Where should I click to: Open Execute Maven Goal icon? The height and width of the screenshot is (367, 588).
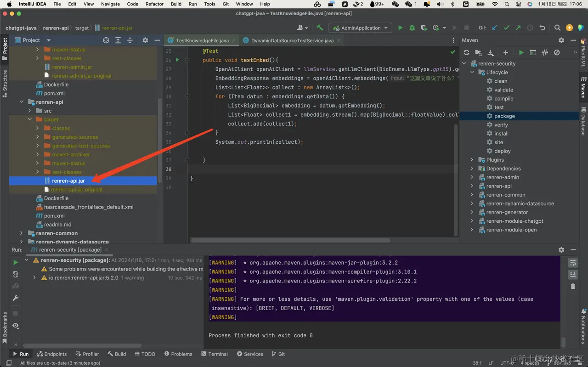(x=533, y=53)
